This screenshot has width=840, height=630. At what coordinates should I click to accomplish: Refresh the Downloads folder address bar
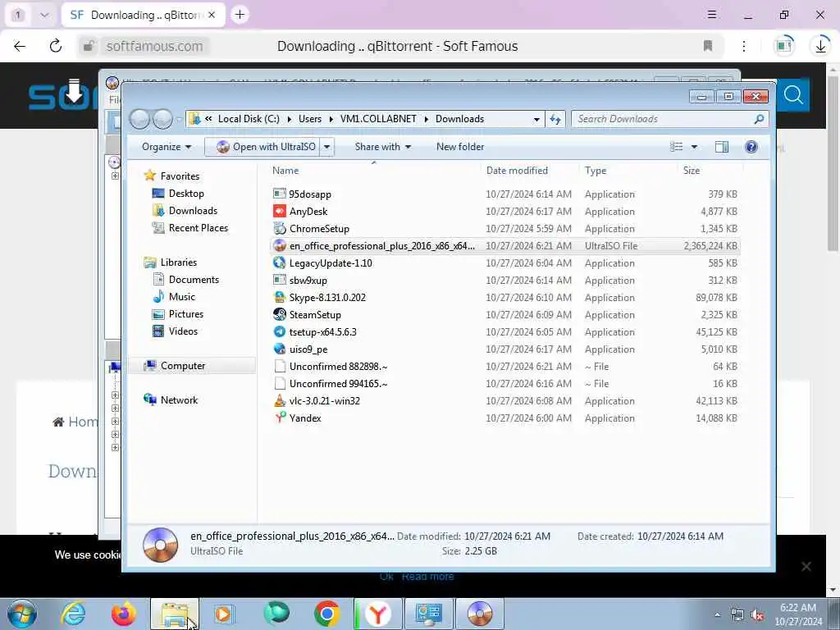(555, 119)
